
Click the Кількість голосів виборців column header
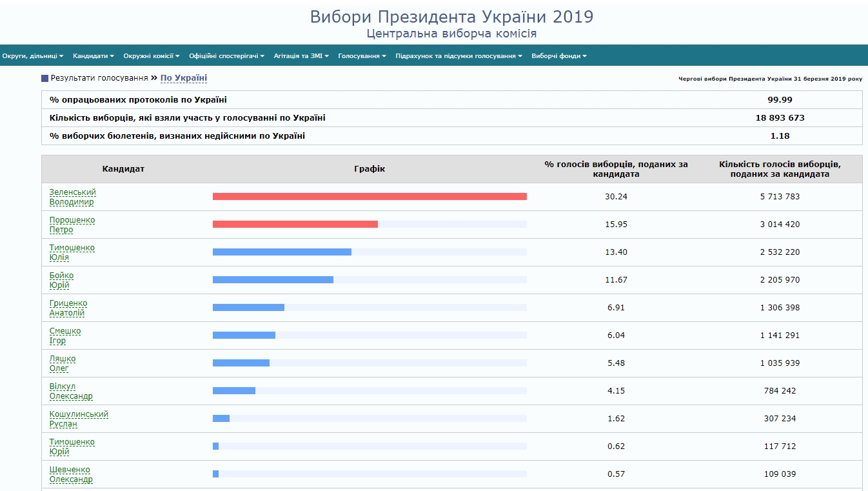[780, 169]
